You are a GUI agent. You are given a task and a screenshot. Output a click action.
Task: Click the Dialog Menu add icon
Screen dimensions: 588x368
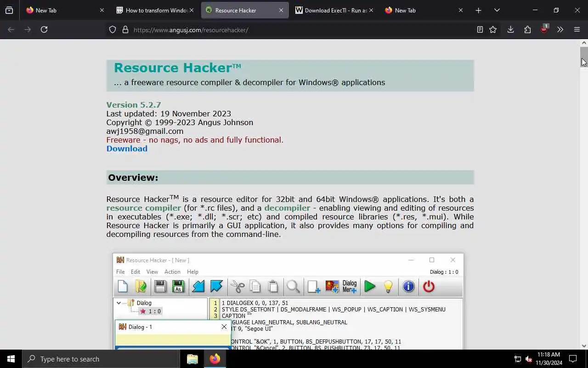[350, 287]
